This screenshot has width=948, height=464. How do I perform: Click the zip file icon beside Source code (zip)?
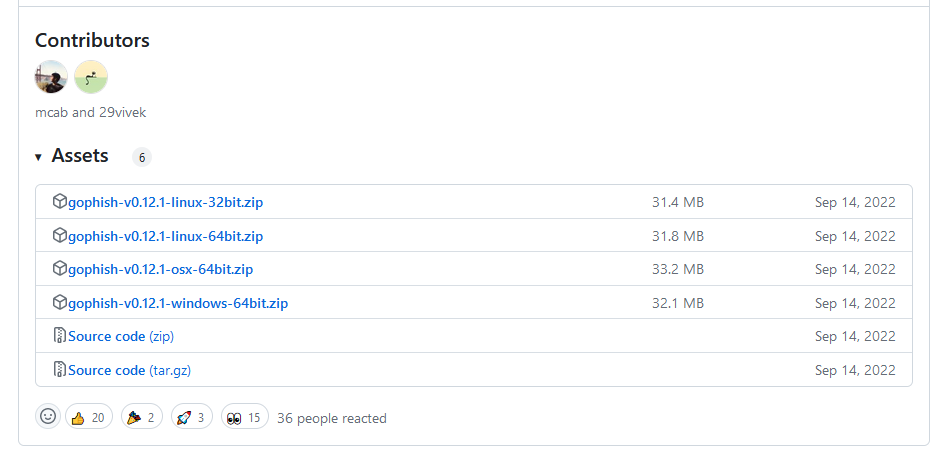tap(59, 336)
